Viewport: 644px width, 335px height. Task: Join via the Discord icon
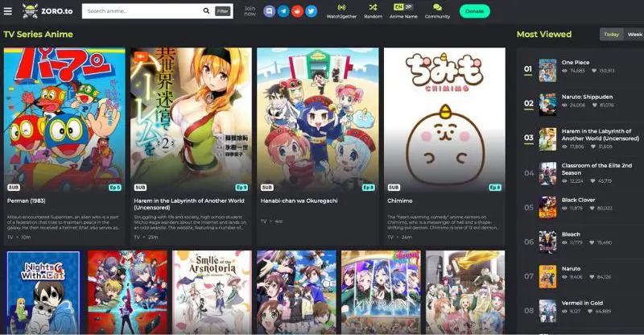coord(270,11)
